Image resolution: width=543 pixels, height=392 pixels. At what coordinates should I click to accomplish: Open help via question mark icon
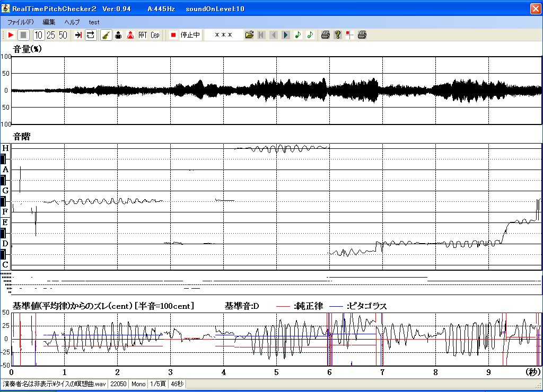coord(338,35)
